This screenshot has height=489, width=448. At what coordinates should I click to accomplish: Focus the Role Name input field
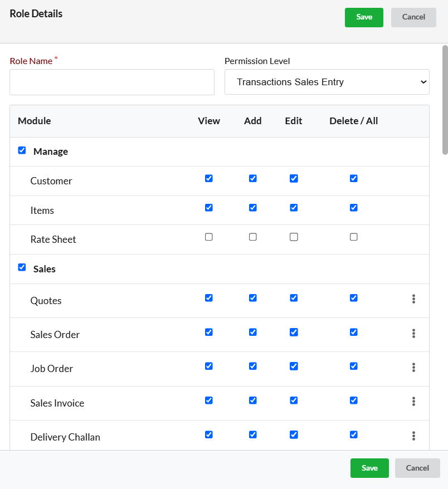point(112,82)
